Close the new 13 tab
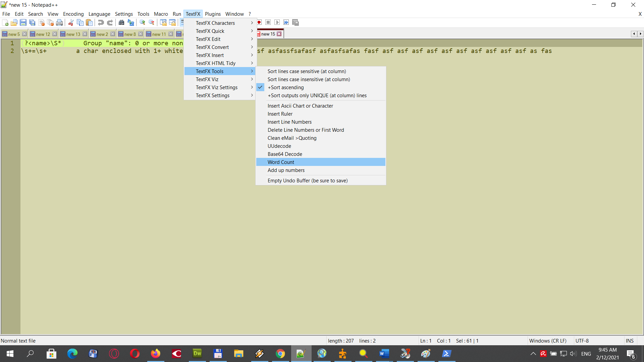Viewport: 644px width, 362px height. tap(85, 34)
